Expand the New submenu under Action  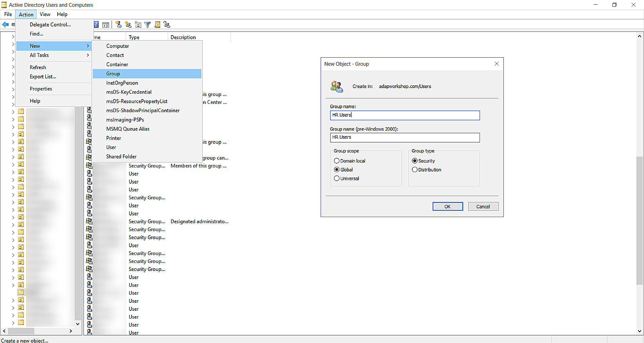coord(35,46)
